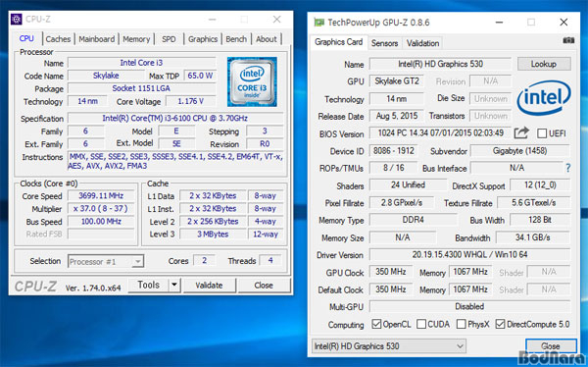Click the Multiplier value x 37.0 ( 8 - 37 )
Screen dimensions: 588x367
tap(101, 208)
